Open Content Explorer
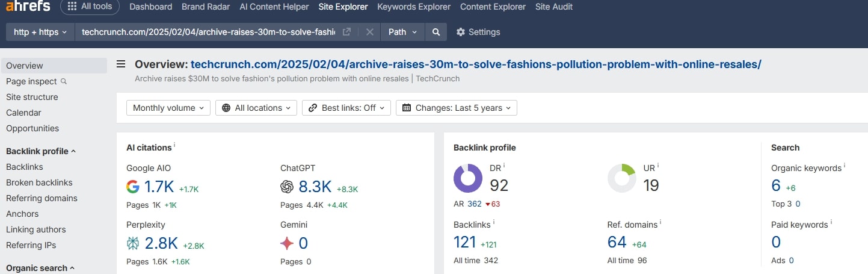The height and width of the screenshot is (274, 868). (493, 7)
